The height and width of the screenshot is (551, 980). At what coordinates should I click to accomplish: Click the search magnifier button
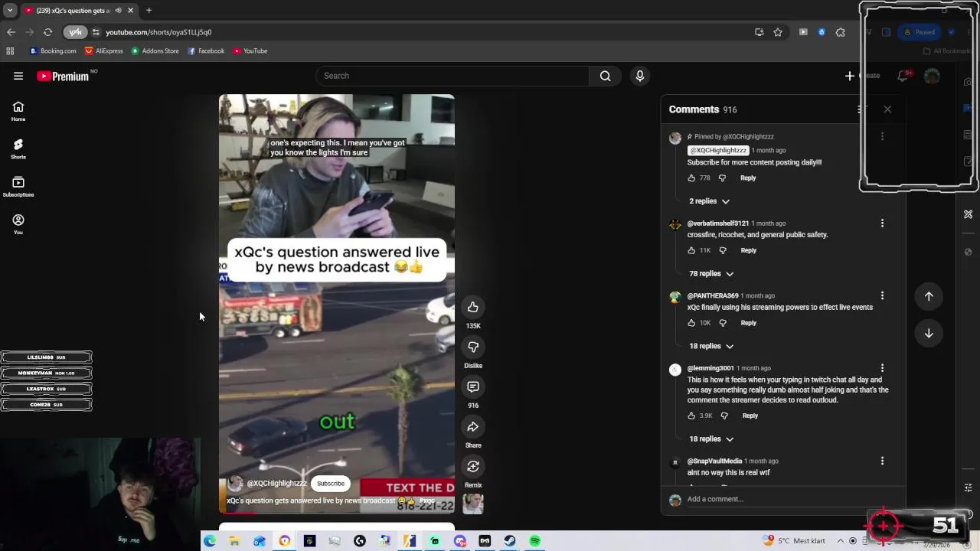[605, 76]
